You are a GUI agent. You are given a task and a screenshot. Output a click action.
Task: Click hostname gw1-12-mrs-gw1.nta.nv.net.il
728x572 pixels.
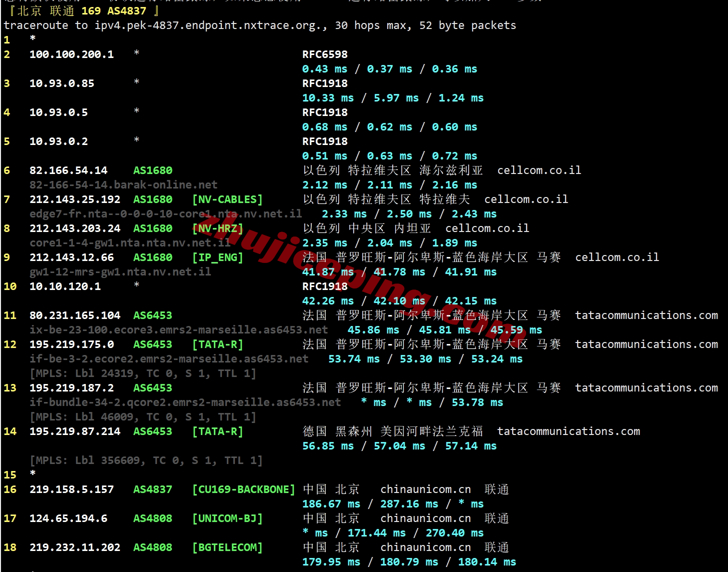coord(120,272)
